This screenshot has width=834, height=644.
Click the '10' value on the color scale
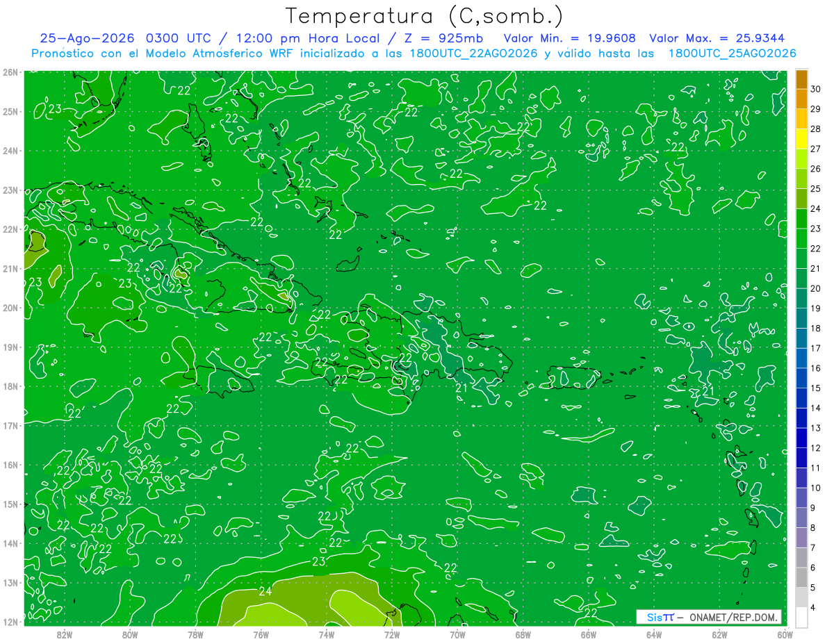click(816, 488)
